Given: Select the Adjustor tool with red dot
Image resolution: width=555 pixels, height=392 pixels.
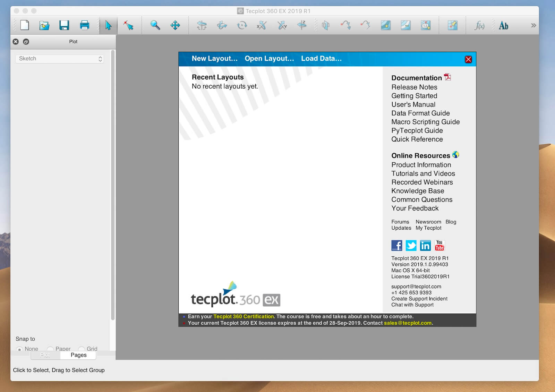Looking at the screenshot, I should pyautogui.click(x=128, y=25).
